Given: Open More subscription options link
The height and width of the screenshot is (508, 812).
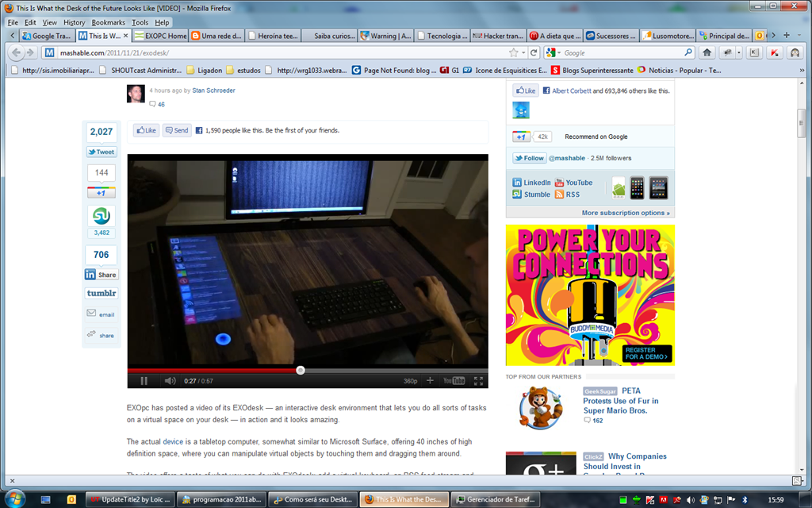Looking at the screenshot, I should [x=626, y=213].
